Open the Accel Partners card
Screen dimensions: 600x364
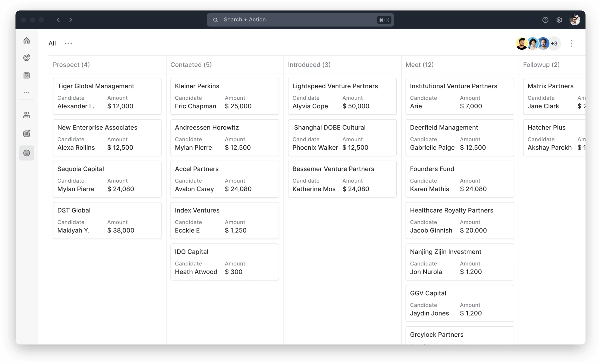click(224, 179)
